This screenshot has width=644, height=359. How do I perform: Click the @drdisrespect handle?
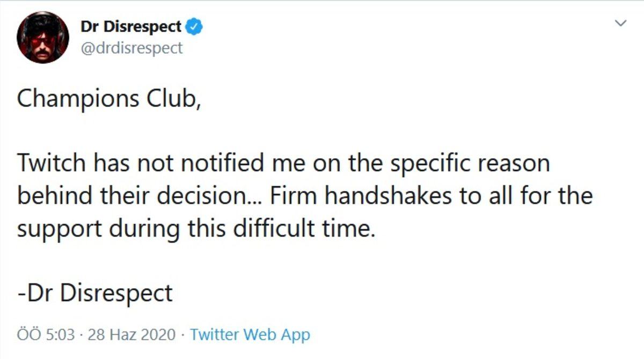[131, 48]
